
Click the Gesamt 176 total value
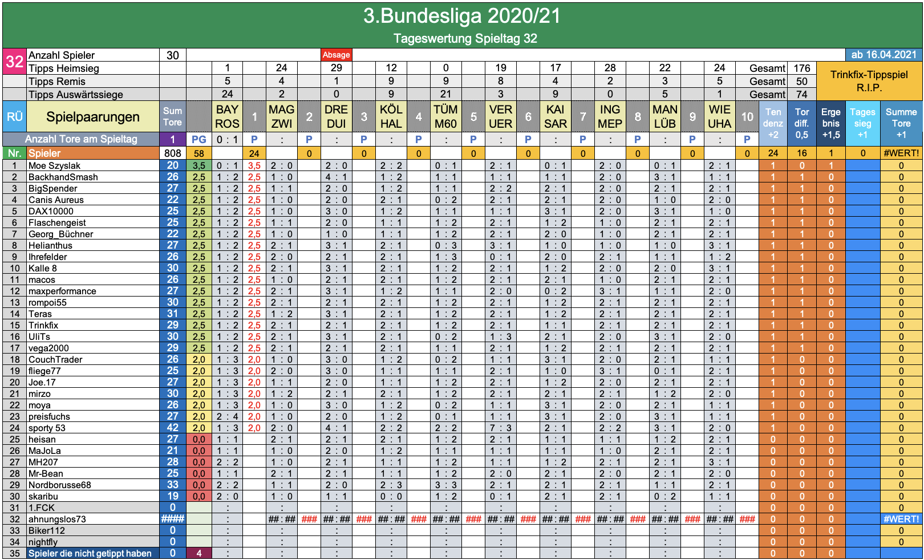[802, 68]
